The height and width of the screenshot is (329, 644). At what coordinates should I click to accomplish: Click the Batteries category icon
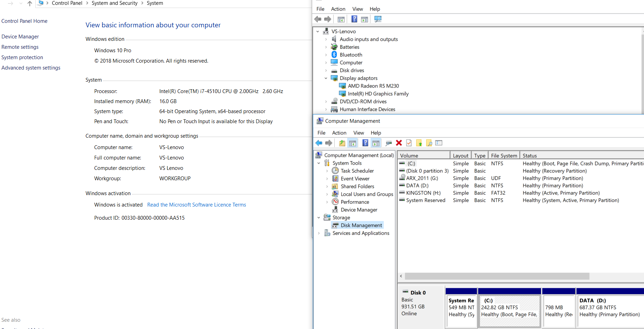click(334, 47)
